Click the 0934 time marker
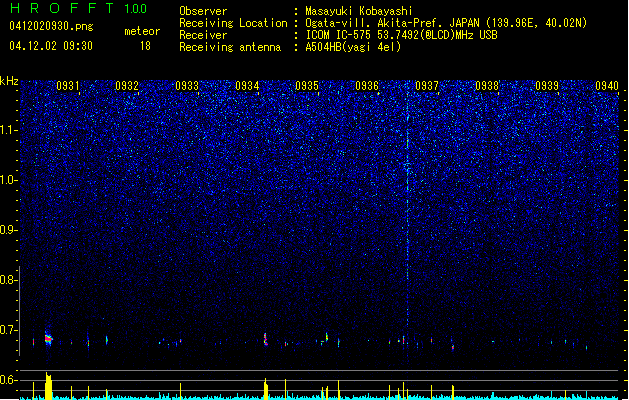 coord(247,86)
